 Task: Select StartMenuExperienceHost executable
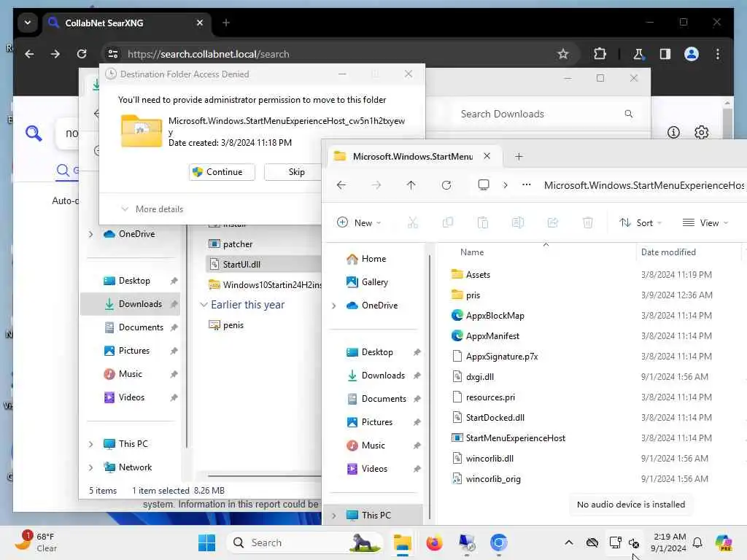pos(516,438)
